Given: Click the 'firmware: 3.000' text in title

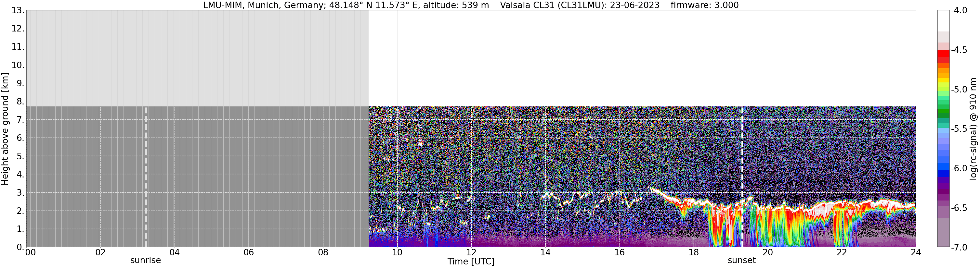Looking at the screenshot, I should pyautogui.click(x=705, y=5).
